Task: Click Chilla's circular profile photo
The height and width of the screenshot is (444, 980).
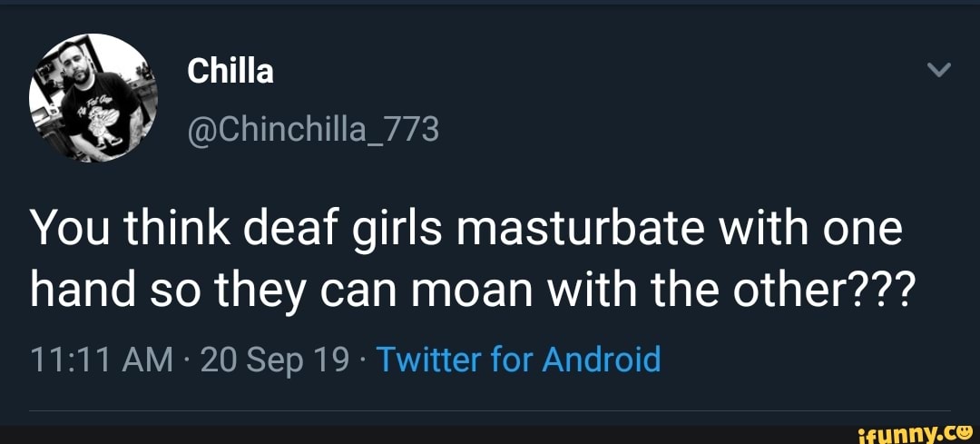Action: click(93, 98)
